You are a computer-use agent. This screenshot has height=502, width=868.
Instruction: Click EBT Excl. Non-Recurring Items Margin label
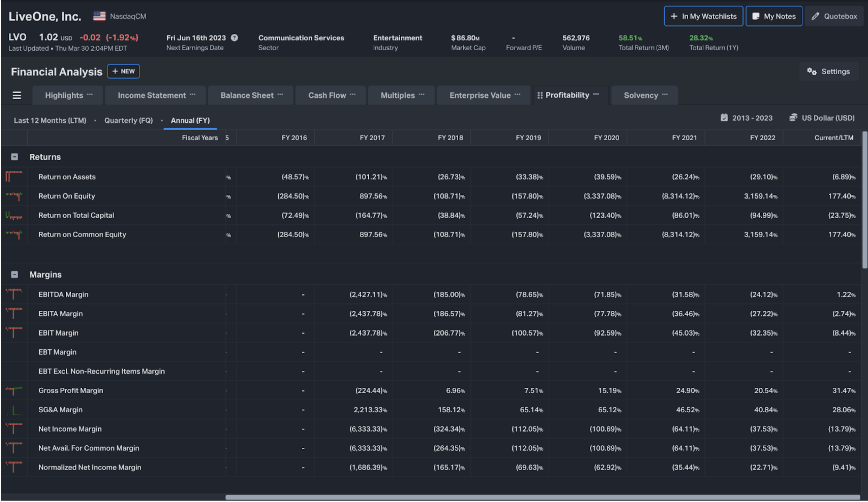101,371
